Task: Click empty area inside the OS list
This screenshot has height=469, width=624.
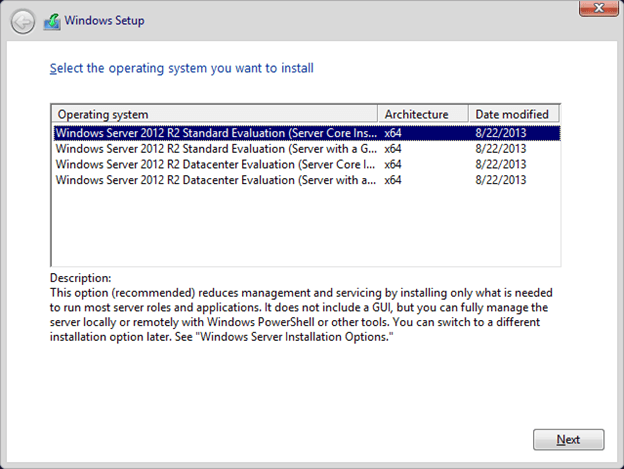Action: [300, 230]
